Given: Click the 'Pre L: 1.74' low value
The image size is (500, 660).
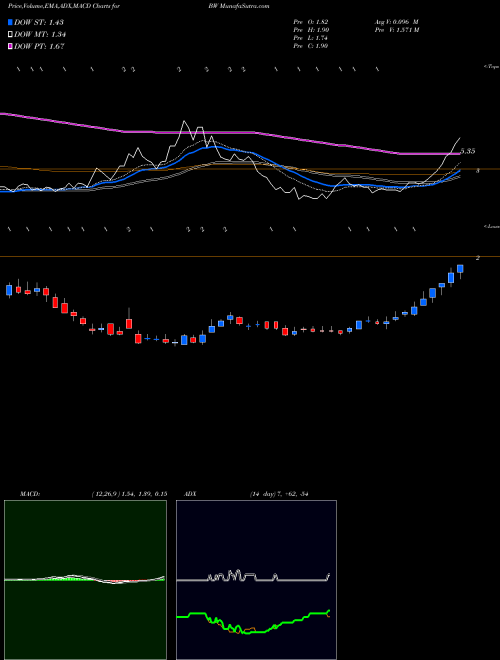Looking at the screenshot, I should tap(311, 38).
